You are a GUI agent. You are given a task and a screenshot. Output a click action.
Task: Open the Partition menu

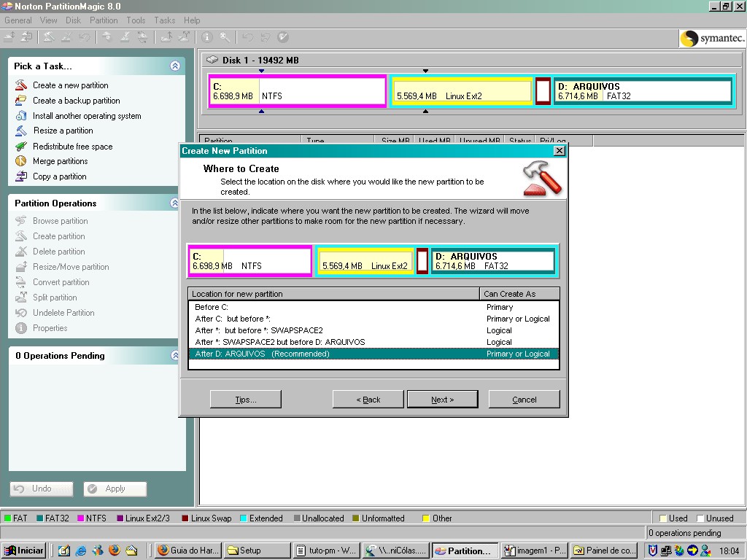(104, 20)
